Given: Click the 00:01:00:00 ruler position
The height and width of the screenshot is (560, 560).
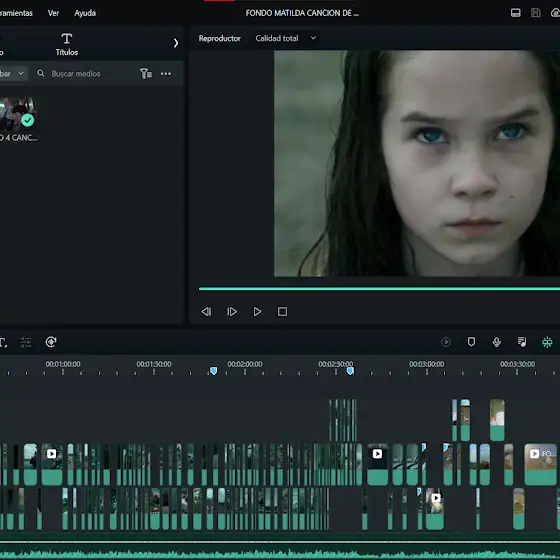Looking at the screenshot, I should point(63,364).
